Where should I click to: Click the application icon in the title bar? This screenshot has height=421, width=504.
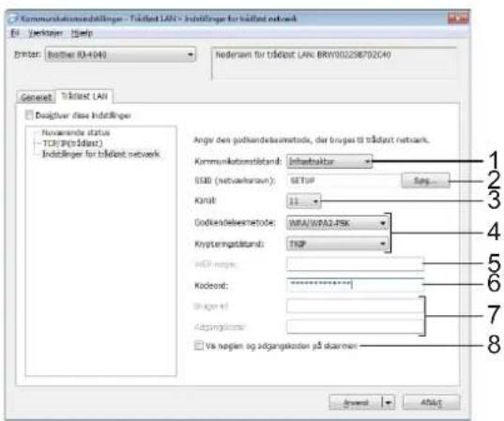click(12, 19)
